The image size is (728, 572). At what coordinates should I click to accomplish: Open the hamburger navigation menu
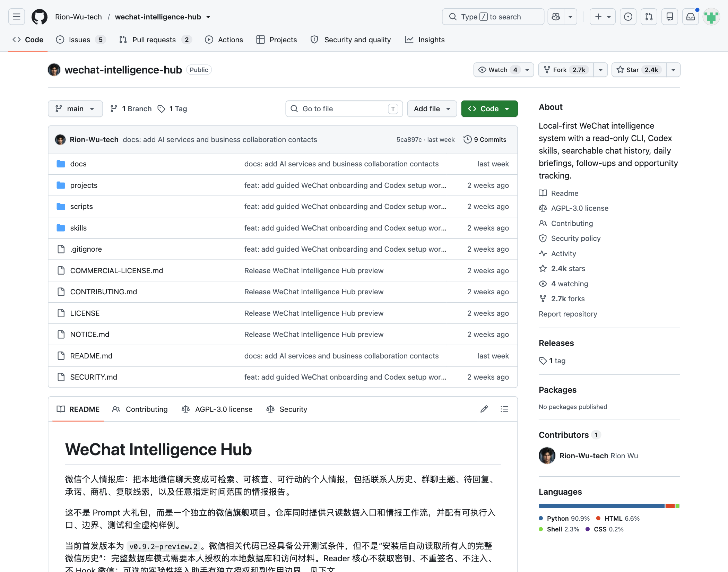pos(16,17)
